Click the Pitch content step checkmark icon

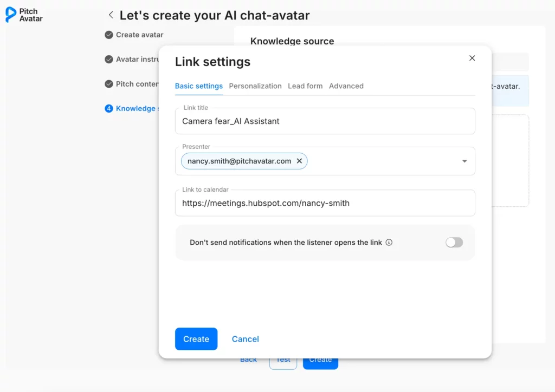point(109,84)
